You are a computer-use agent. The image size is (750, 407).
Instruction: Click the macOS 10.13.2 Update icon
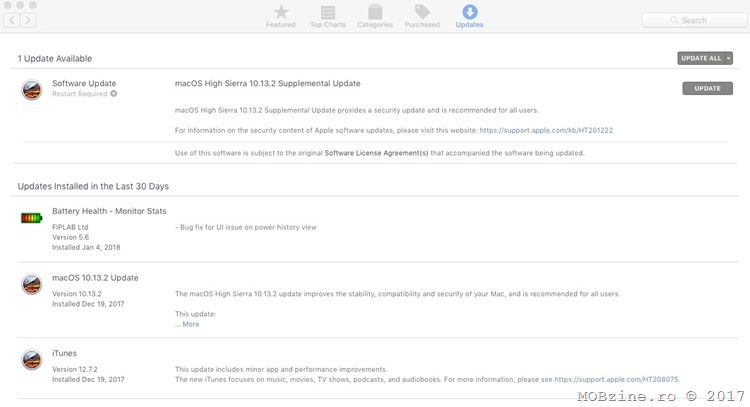coord(32,285)
